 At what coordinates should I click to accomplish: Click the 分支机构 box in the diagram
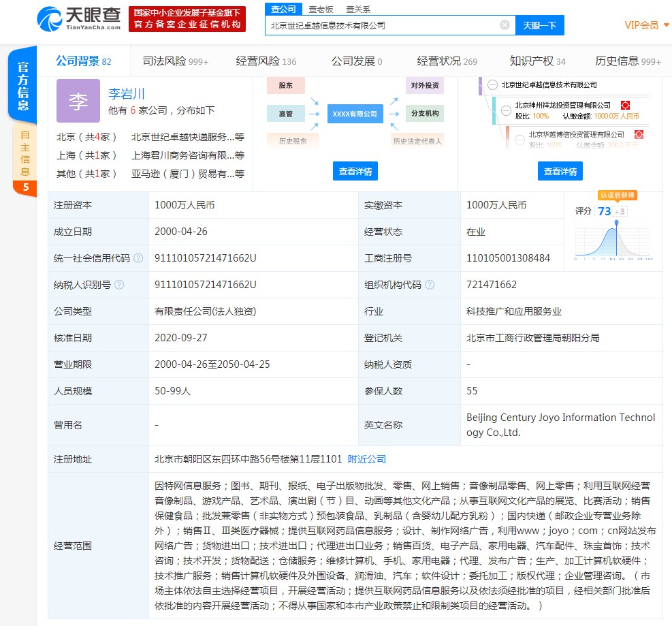point(425,113)
